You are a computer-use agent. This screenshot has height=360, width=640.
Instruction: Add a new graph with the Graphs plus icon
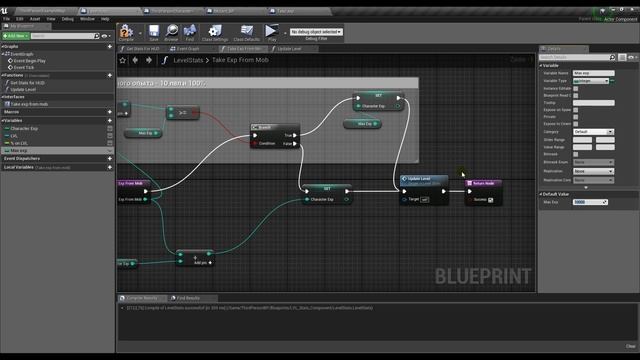pyautogui.click(x=109, y=47)
